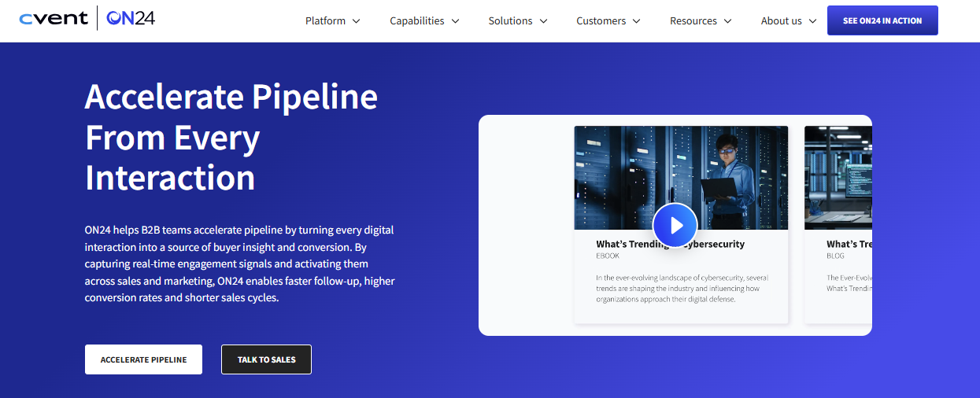Expand the chevron next to Platform
The image size is (980, 398).
356,21
